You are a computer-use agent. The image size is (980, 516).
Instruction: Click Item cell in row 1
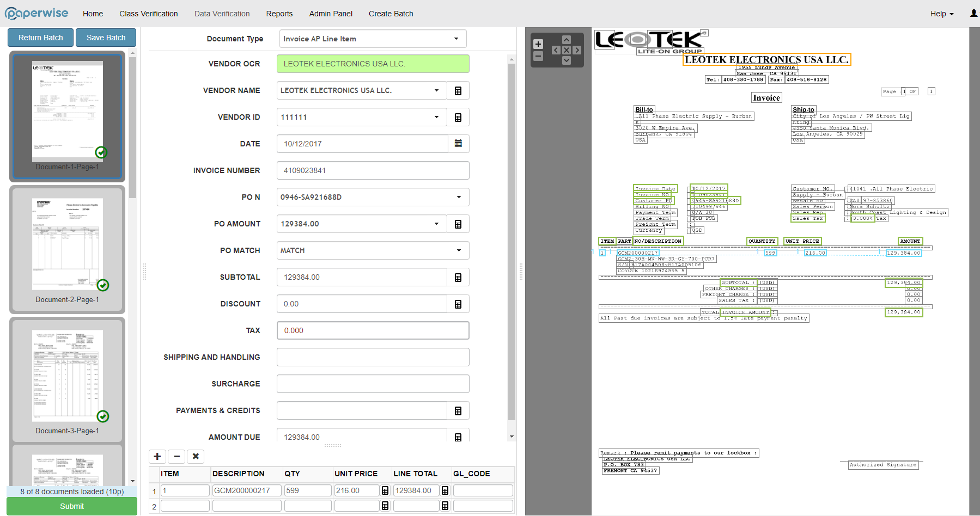(185, 490)
